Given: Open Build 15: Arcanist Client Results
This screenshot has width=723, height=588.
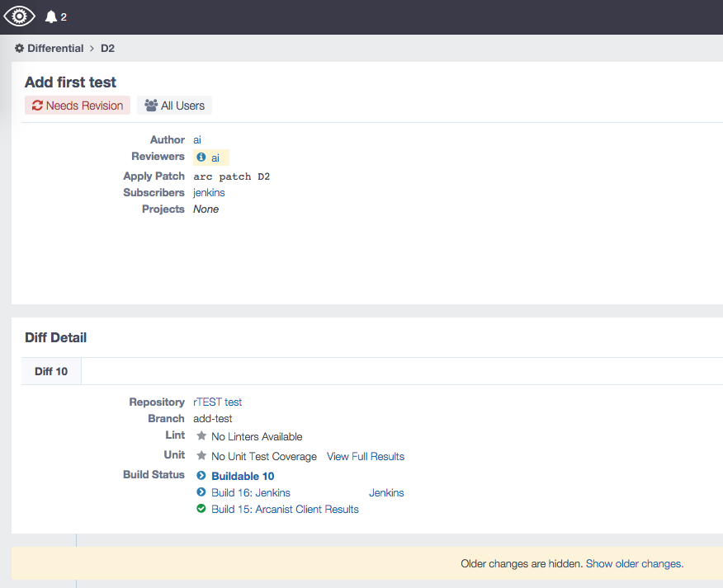Looking at the screenshot, I should coord(285,509).
